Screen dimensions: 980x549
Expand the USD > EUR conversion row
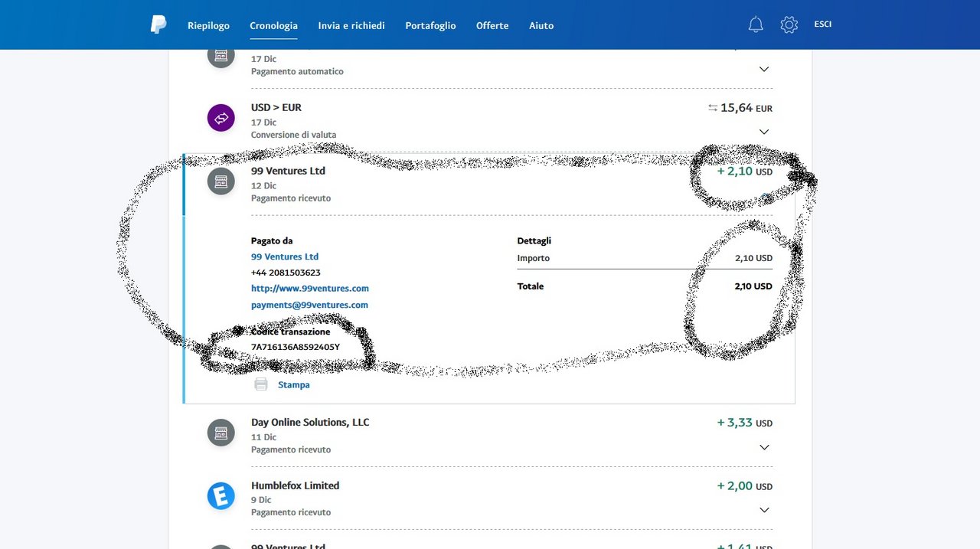[x=763, y=132]
